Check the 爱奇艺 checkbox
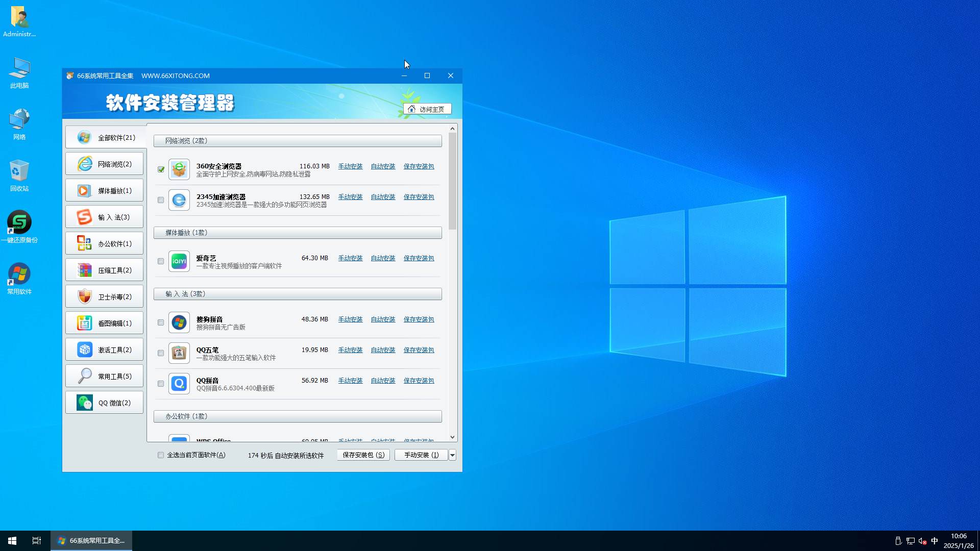 pos(161,261)
